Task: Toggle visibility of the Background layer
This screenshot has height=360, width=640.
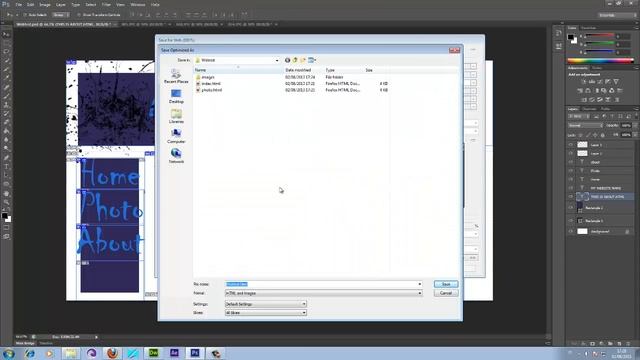Action: point(571,231)
